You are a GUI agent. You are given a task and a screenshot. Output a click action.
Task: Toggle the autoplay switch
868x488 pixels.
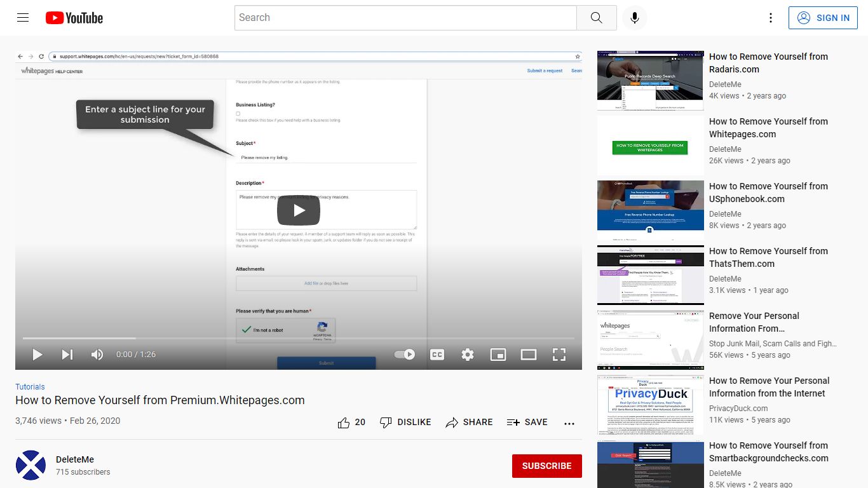point(405,355)
